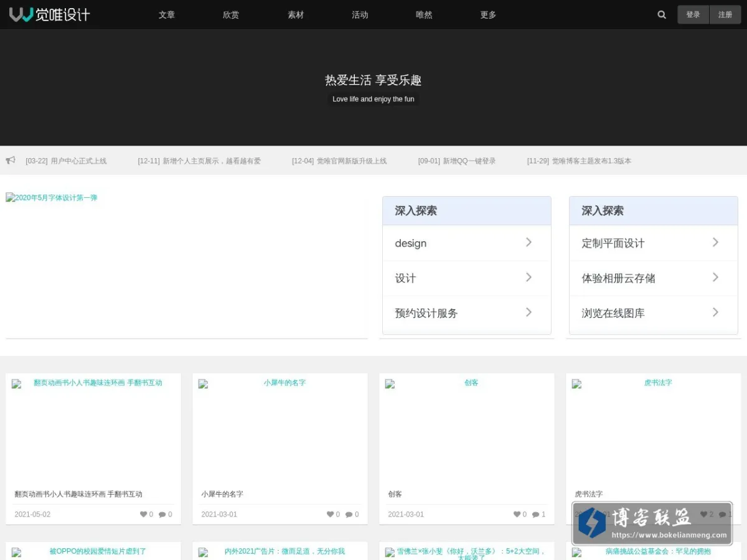The width and height of the screenshot is (747, 560).
Task: Click the 注册 register button
Action: click(x=725, y=15)
